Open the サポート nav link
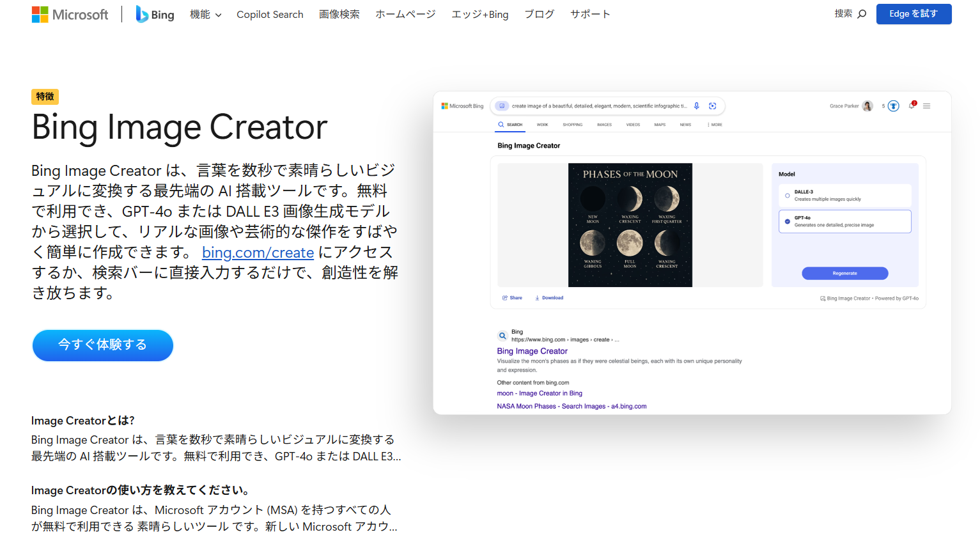 590,14
